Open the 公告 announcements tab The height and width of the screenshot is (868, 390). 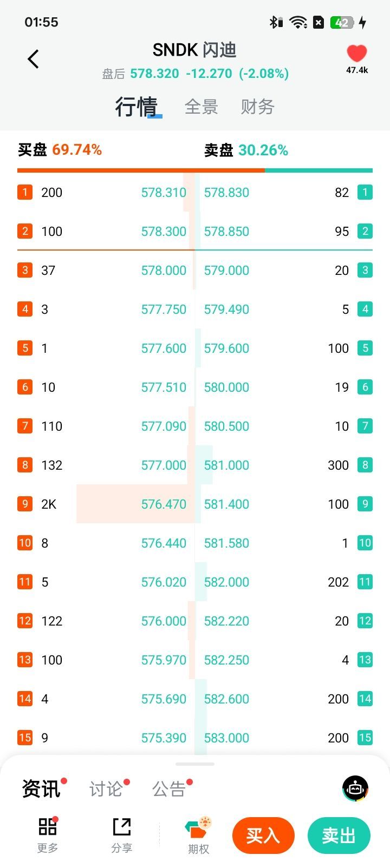tap(169, 789)
